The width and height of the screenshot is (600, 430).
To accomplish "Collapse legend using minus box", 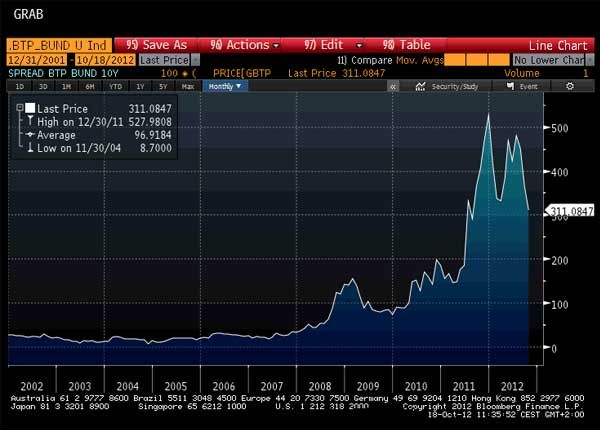I will point(19,107).
